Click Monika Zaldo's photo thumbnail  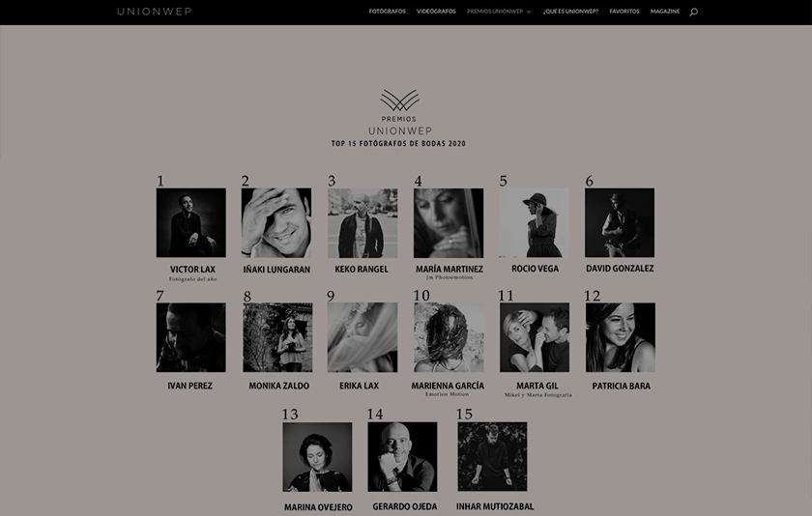(277, 337)
